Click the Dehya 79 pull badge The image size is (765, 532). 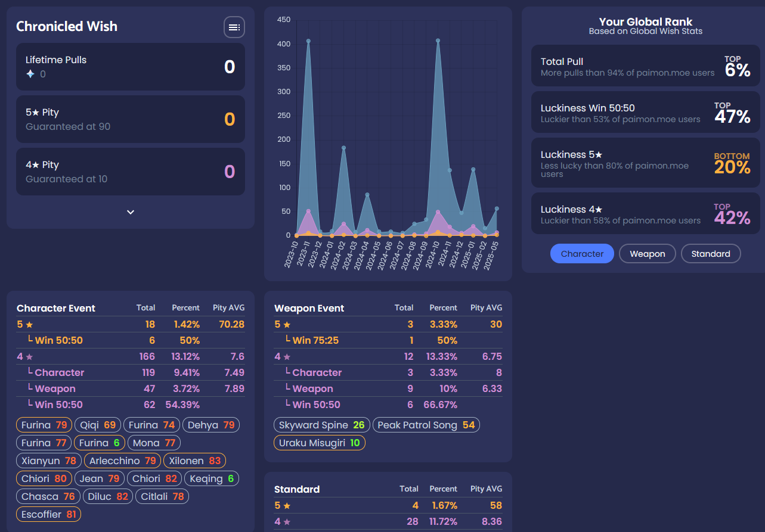[211, 425]
